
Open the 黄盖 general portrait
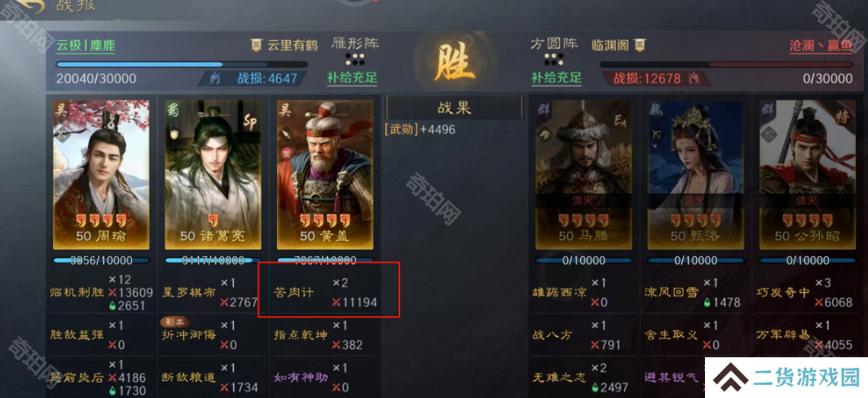(325, 175)
